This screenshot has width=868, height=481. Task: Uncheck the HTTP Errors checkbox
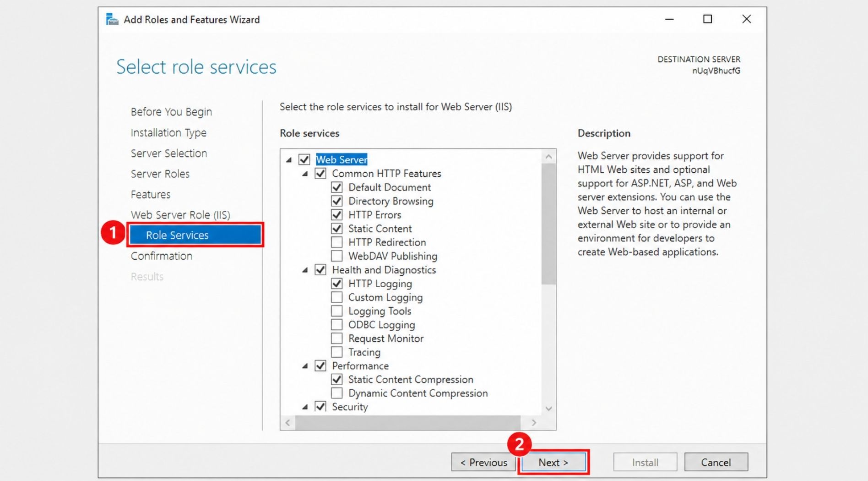336,215
